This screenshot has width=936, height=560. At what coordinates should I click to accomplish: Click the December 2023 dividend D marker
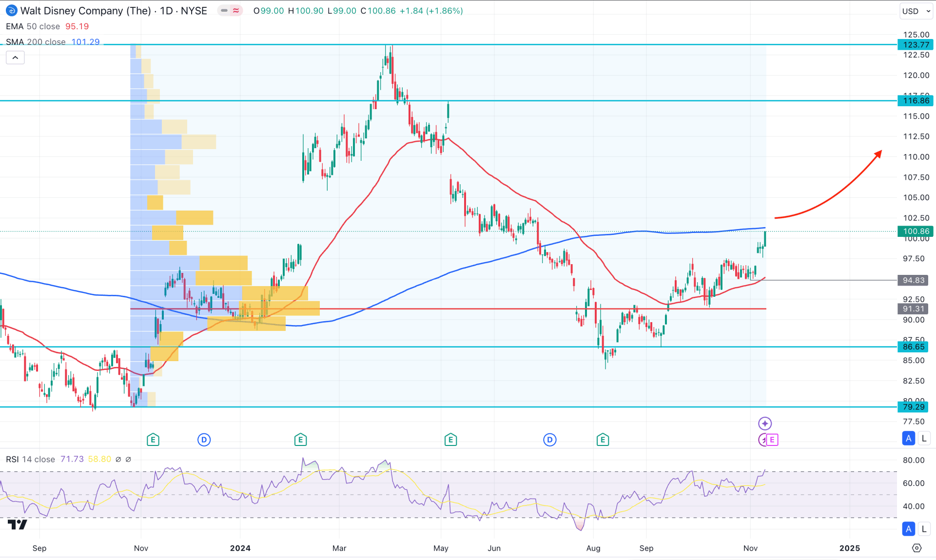(204, 440)
